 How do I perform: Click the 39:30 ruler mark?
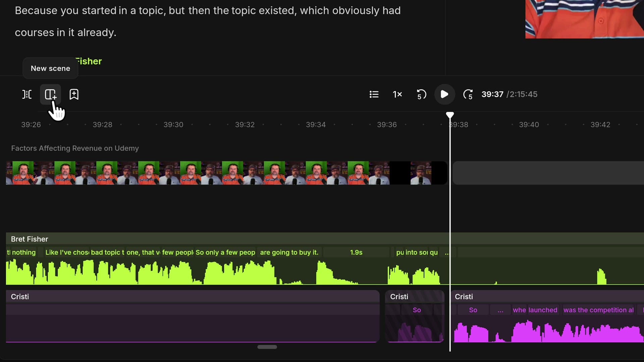click(x=173, y=125)
